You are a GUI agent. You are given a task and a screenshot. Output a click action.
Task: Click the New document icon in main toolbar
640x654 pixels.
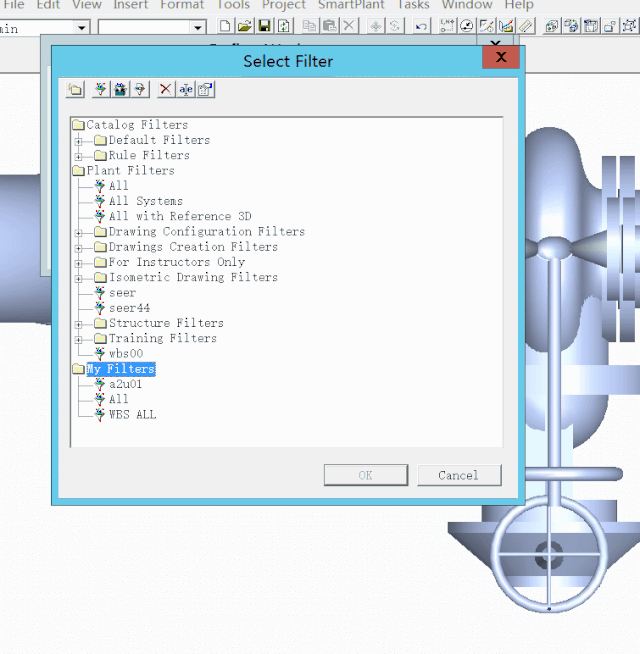pyautogui.click(x=225, y=26)
